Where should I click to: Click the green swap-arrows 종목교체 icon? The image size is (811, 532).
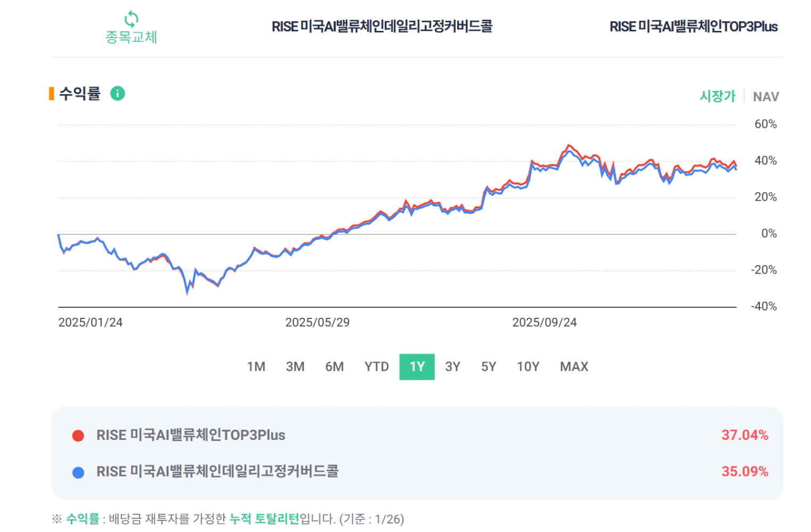point(131,20)
